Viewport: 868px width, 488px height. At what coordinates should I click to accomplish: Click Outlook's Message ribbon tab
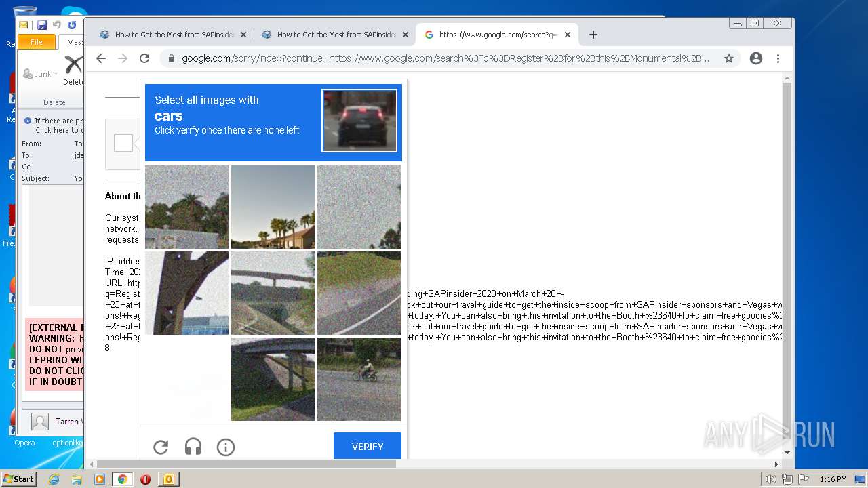click(x=73, y=42)
